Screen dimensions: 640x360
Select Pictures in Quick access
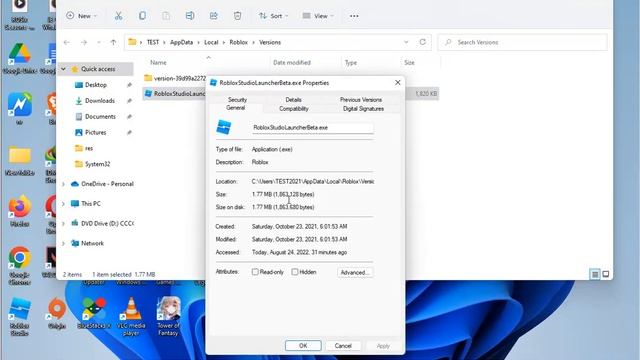point(95,133)
